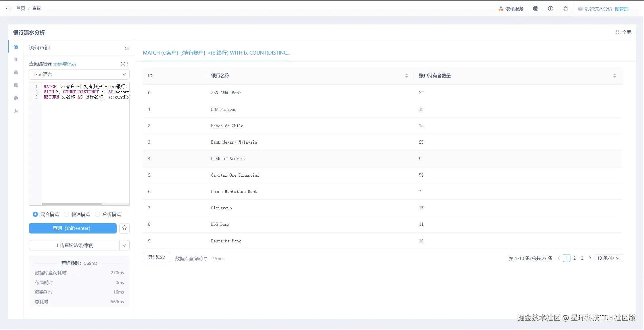Select the Bank Negara Malaysia cell
Screen dimensions: 644x330
[x=234, y=142]
